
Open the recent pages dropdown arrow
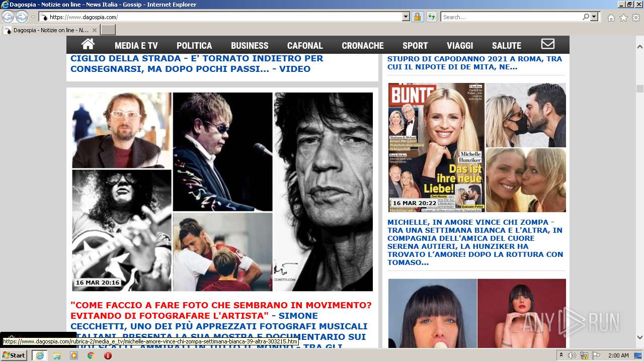pos(33,17)
